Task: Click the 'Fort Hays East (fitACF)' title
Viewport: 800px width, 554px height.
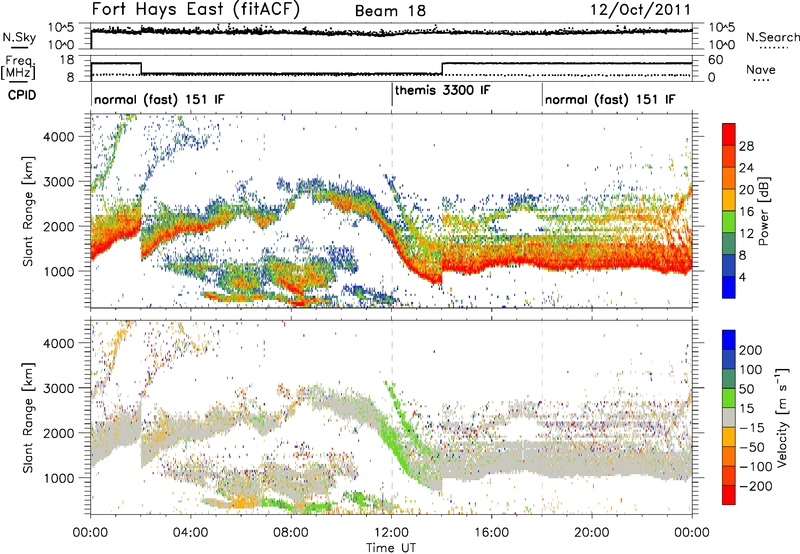Action: [196, 9]
